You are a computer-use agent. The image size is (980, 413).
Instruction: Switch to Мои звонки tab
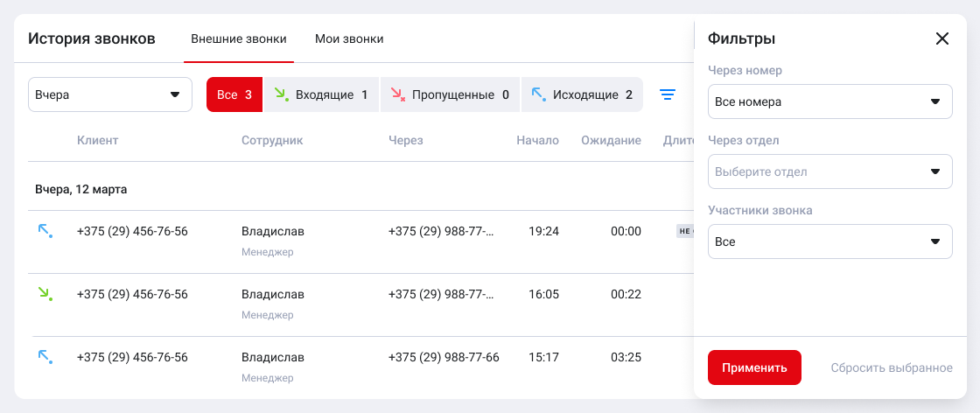pyautogui.click(x=349, y=38)
